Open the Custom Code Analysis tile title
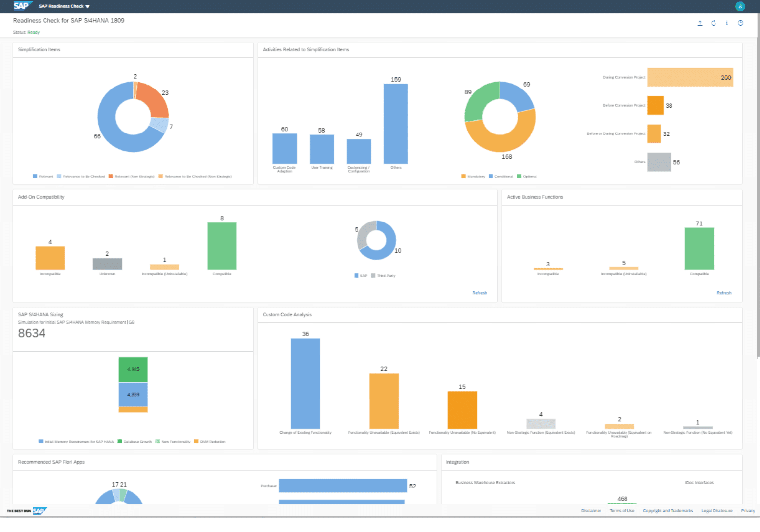The height and width of the screenshot is (532, 760). pos(287,315)
